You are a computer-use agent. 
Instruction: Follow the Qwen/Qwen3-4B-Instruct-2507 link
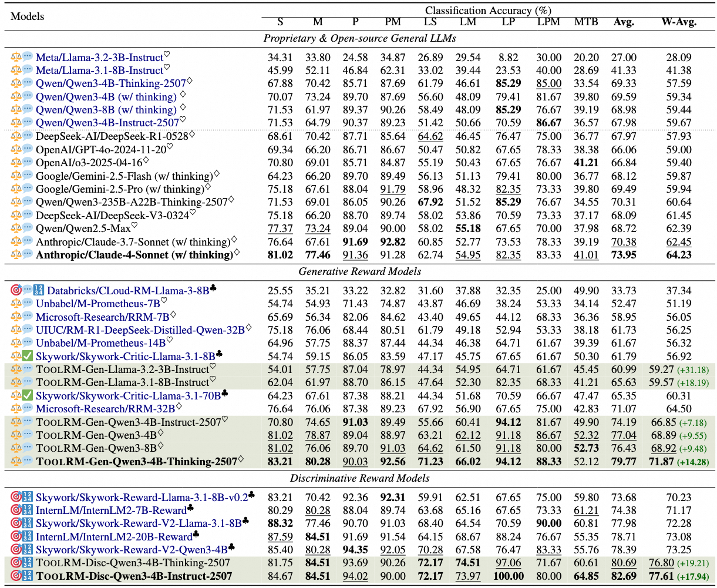(x=107, y=123)
